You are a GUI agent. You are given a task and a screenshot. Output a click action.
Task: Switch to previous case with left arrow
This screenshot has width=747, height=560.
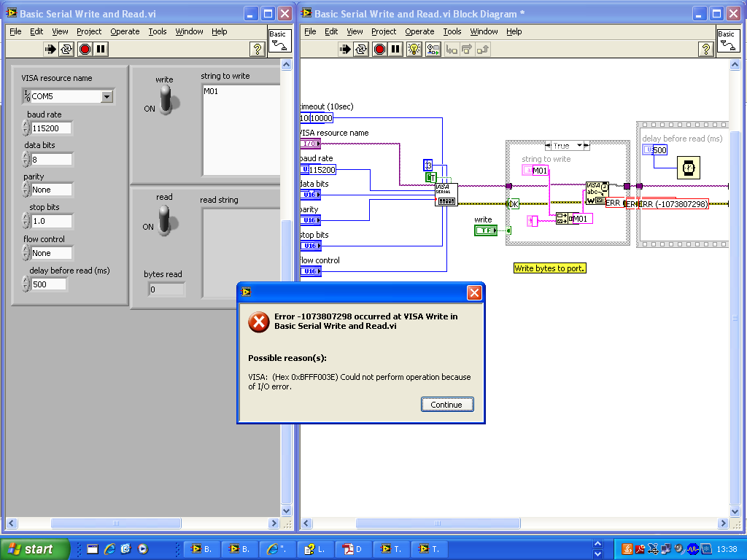pyautogui.click(x=549, y=146)
